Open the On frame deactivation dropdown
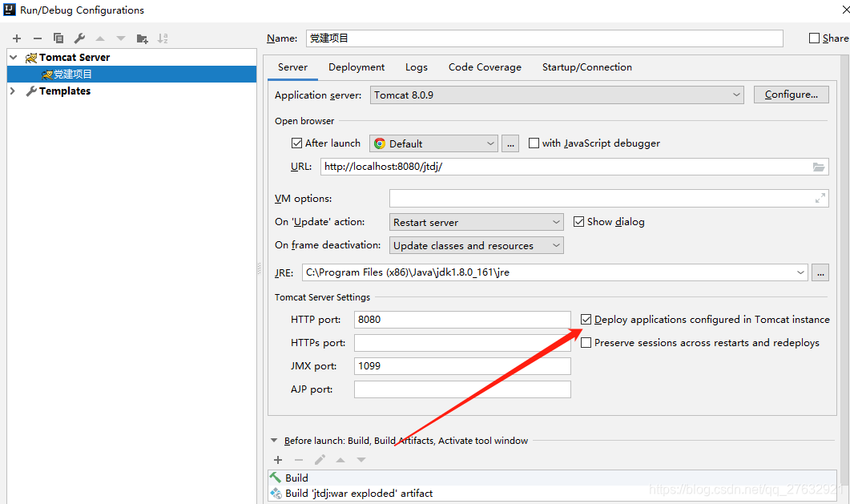The height and width of the screenshot is (504, 850). pos(558,245)
